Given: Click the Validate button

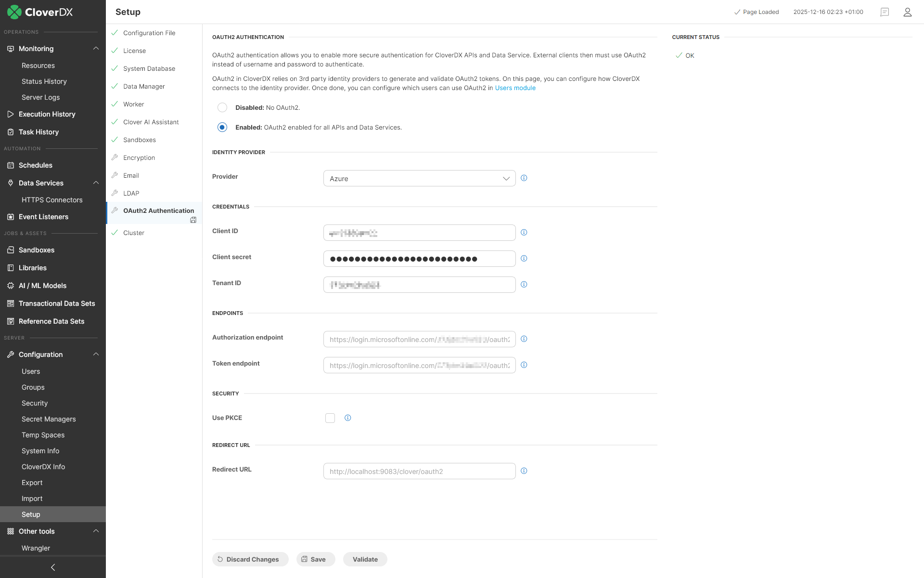Looking at the screenshot, I should pyautogui.click(x=365, y=559).
